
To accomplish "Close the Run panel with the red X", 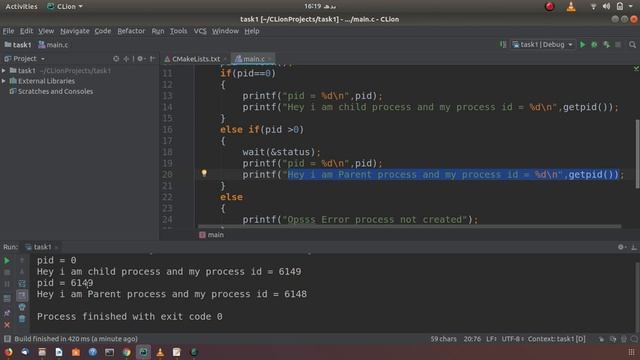I will coord(7,325).
